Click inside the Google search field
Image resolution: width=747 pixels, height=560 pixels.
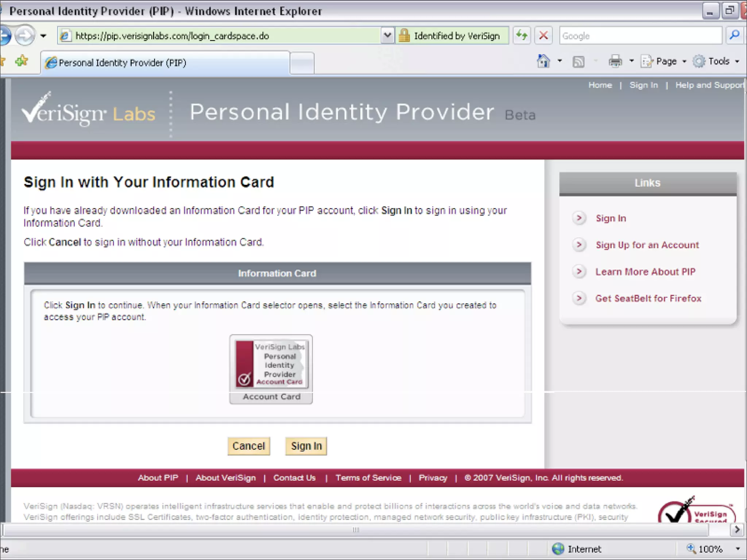pos(640,36)
